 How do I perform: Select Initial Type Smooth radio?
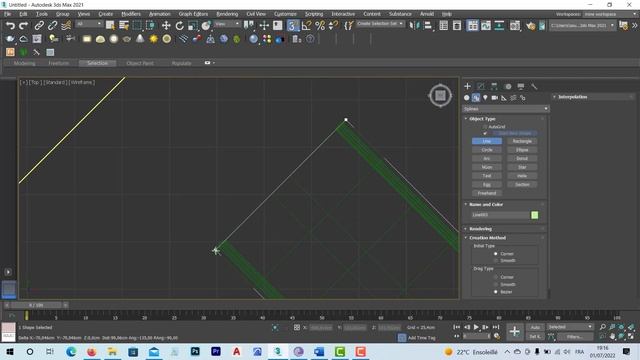tap(496, 260)
